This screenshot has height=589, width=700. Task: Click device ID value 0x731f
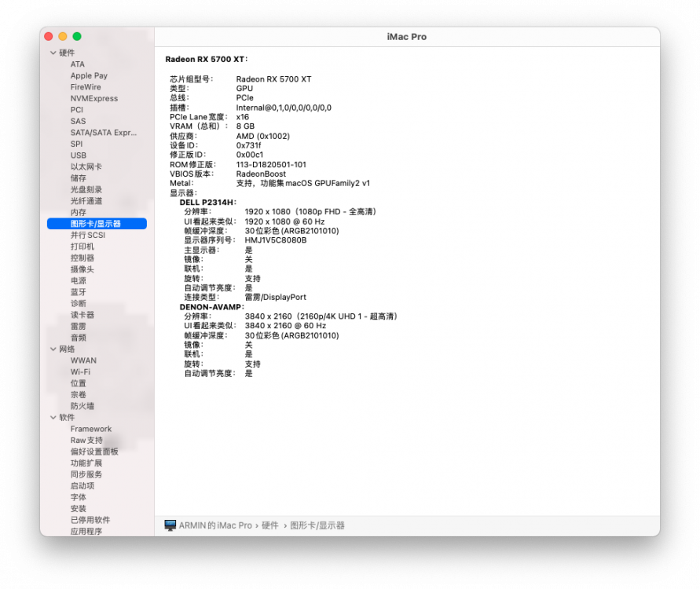(249, 145)
